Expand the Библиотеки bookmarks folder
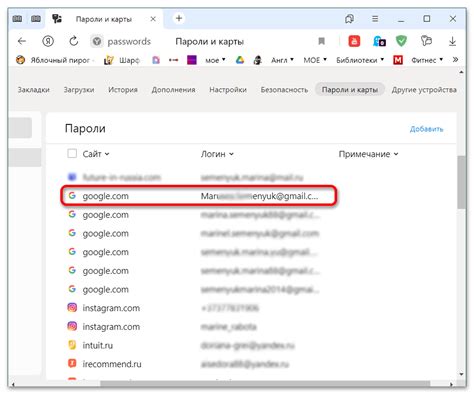 pos(360,60)
